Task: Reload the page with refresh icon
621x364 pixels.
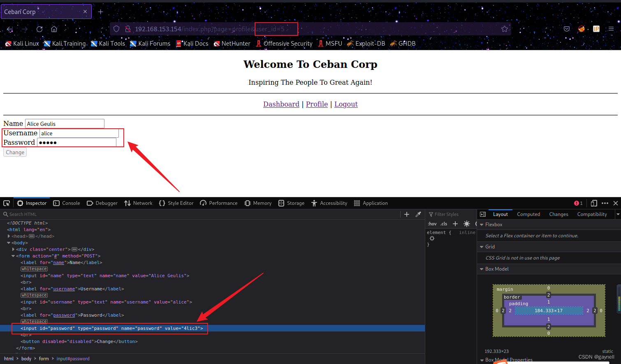Action: [x=39, y=29]
